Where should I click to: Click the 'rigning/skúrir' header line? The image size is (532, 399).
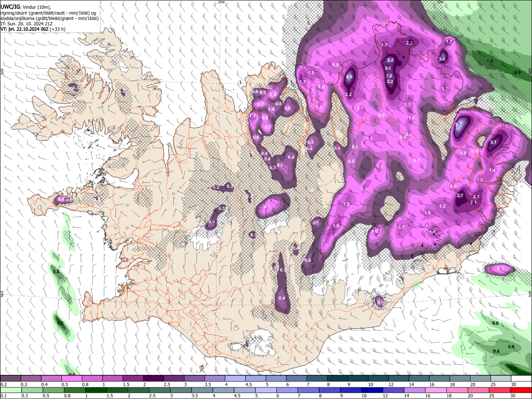(x=49, y=12)
